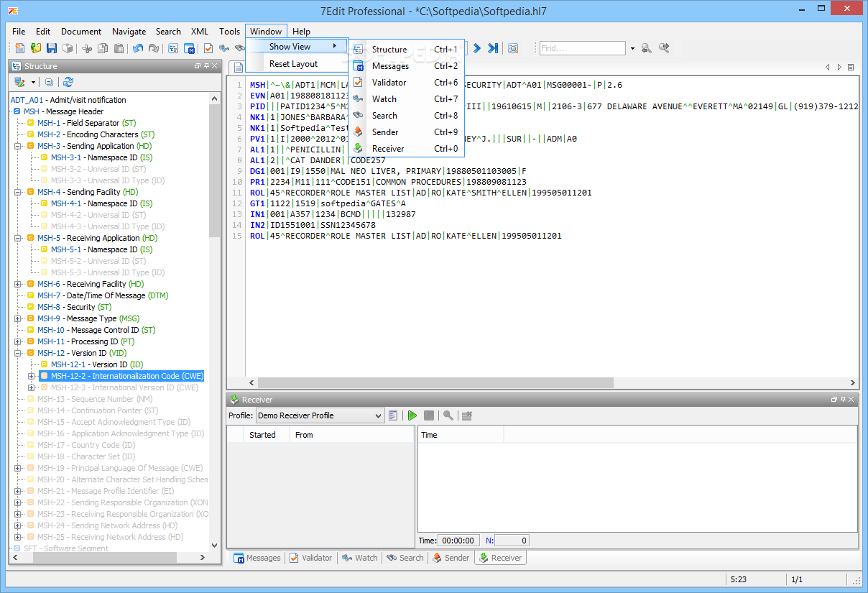Open the Document menu
Image resolution: width=868 pixels, height=593 pixels.
(81, 31)
